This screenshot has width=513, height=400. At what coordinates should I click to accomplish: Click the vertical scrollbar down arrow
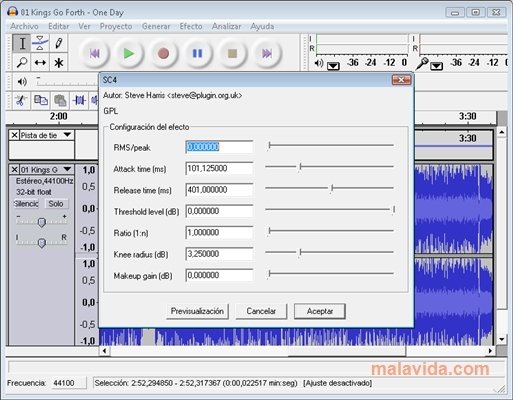[x=502, y=340]
